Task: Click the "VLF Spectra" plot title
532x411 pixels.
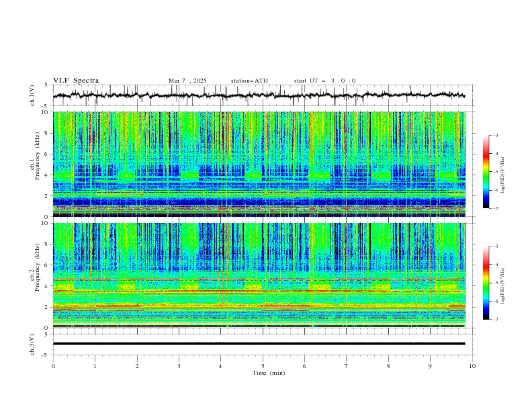Action: [76, 81]
